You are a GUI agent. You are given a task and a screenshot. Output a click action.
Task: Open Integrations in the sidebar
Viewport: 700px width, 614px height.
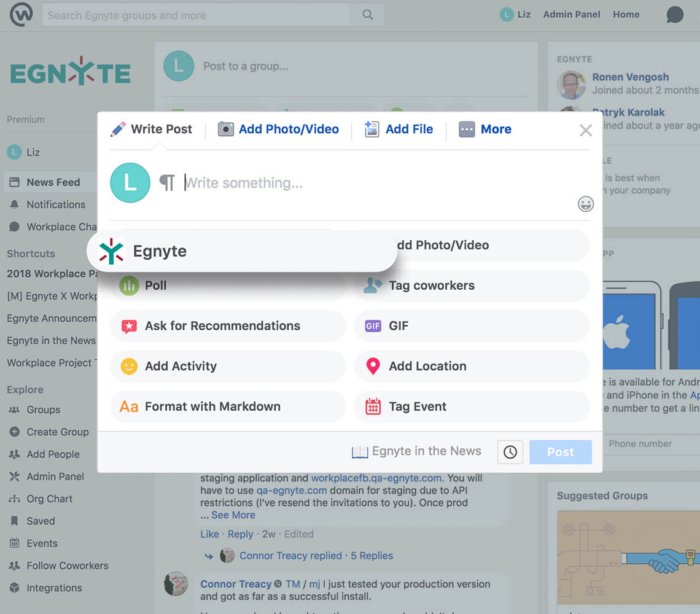(54, 588)
